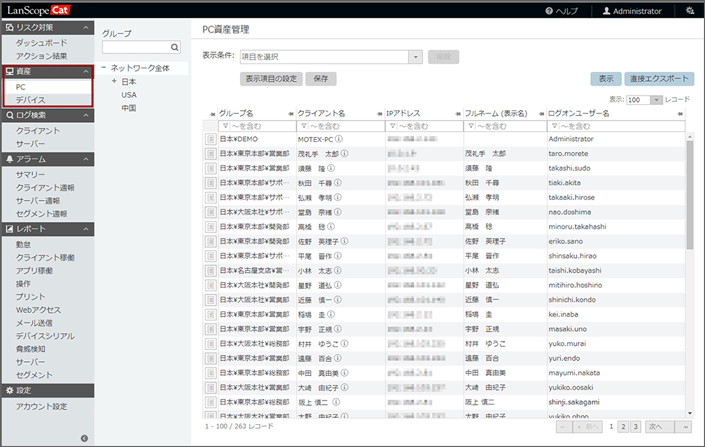The height and width of the screenshot is (447, 705).
Task: Select 中国 in group tree
Action: (x=129, y=108)
